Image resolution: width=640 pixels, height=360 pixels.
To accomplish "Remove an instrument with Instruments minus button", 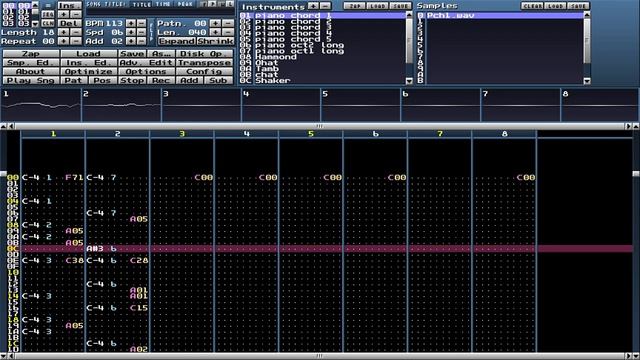I will [x=325, y=6].
